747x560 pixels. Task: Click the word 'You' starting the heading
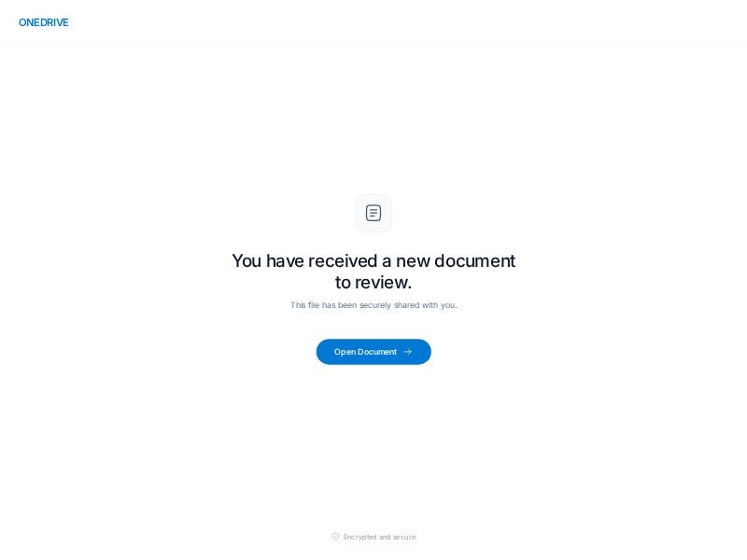(x=247, y=261)
